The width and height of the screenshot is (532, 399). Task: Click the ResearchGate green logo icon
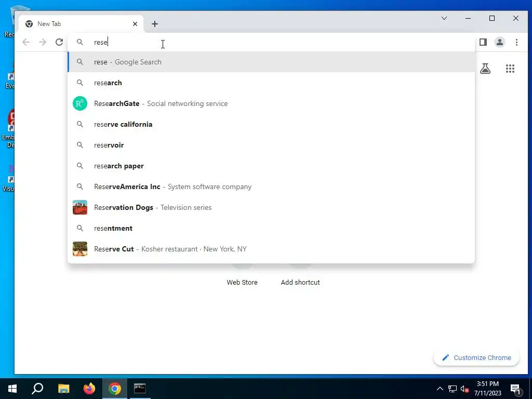79,103
